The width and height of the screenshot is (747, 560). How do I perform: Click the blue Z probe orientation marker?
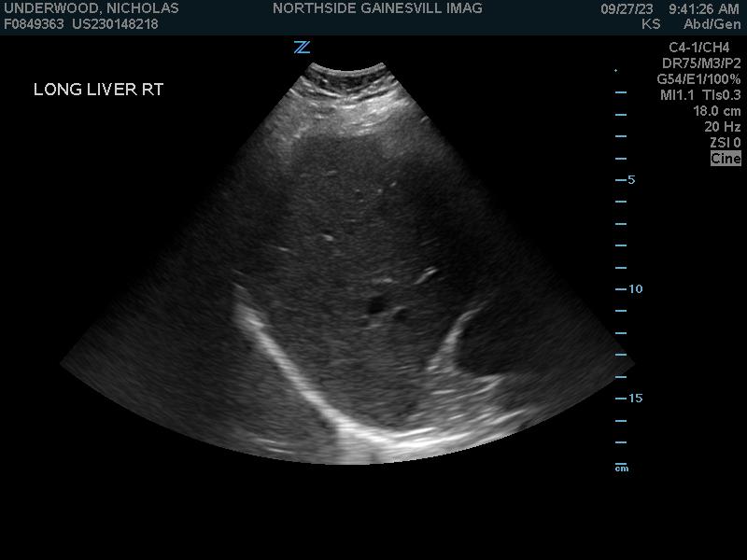302,48
